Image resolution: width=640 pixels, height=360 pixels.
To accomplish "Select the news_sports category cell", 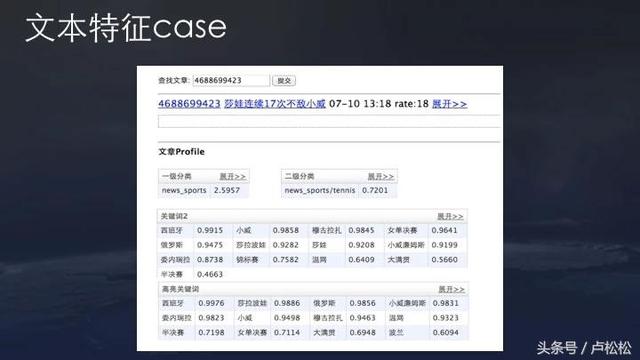I will (x=184, y=190).
